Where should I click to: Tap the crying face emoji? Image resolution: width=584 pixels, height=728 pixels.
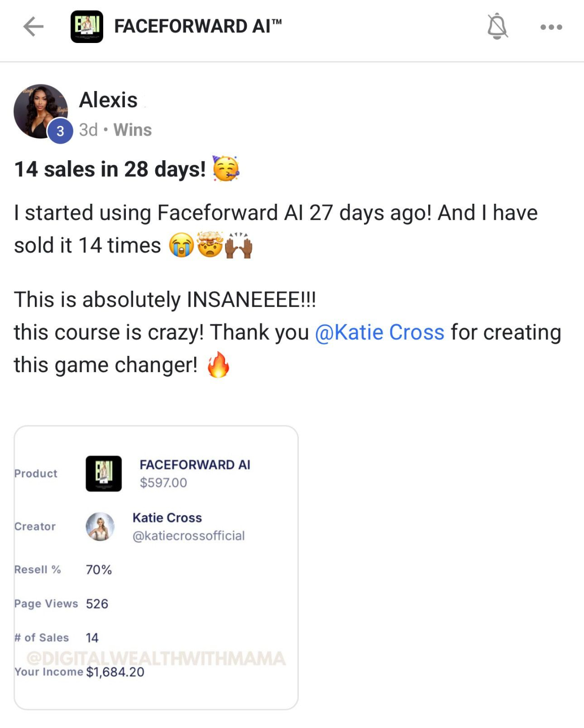point(181,246)
